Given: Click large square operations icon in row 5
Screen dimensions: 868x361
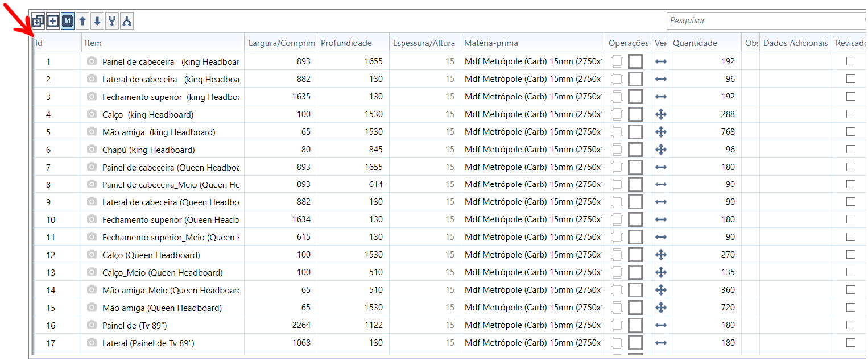Looking at the screenshot, I should click(635, 132).
